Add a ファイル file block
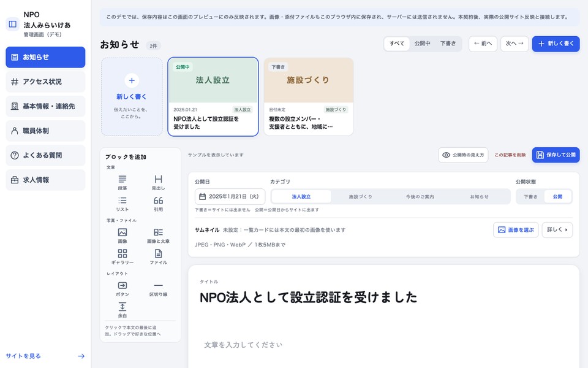Viewport: 588px width, 368px height. pos(158,257)
